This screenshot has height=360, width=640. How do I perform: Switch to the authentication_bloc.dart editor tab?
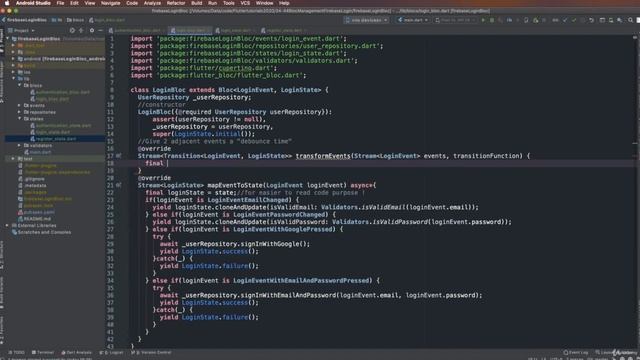[137, 30]
